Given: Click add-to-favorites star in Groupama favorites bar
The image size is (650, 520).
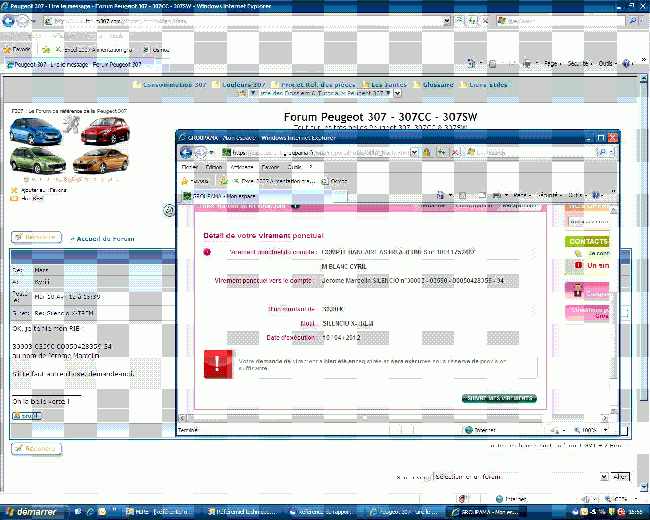Looking at the screenshot, I should click(224, 181).
